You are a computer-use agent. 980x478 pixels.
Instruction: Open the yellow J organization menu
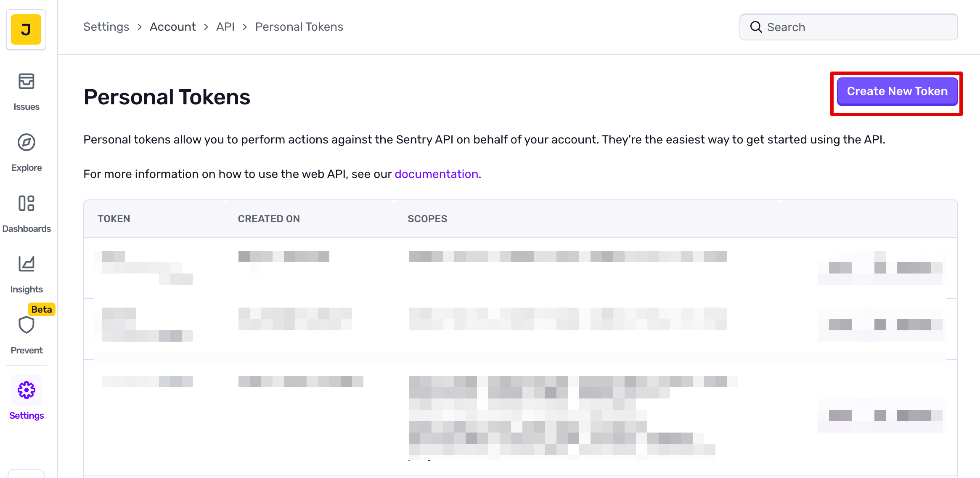[26, 29]
